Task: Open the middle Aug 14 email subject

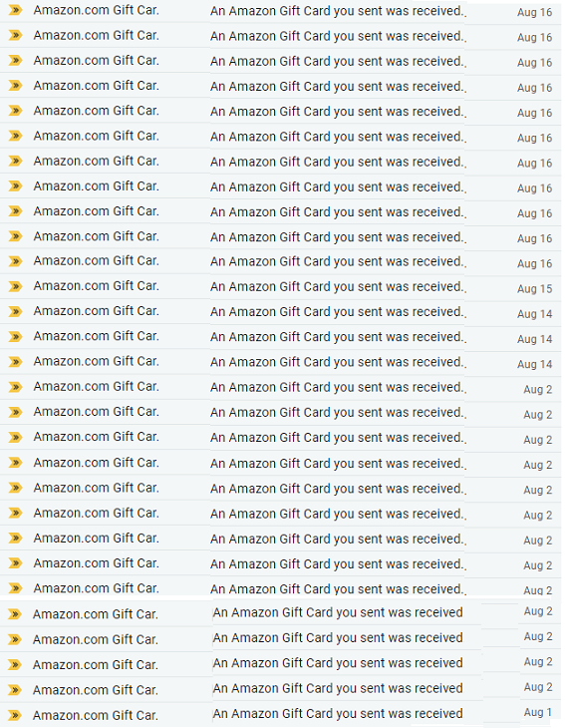Action: coord(337,337)
